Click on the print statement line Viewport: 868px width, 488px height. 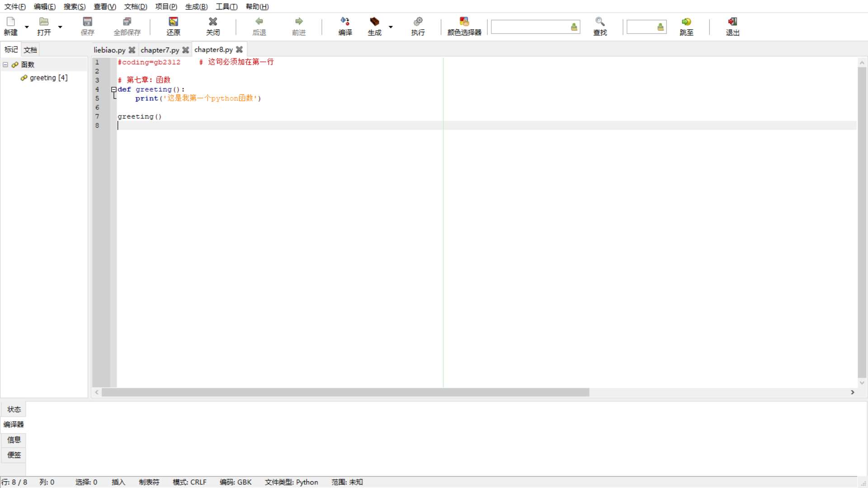click(198, 98)
